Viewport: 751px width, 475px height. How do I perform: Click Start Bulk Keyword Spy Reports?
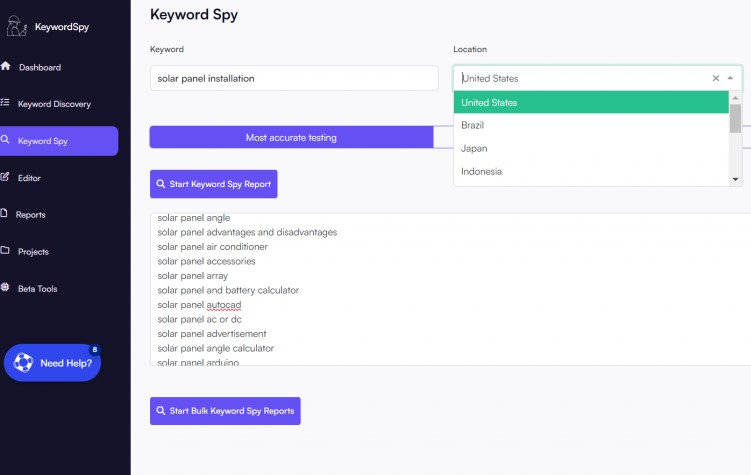coord(225,411)
